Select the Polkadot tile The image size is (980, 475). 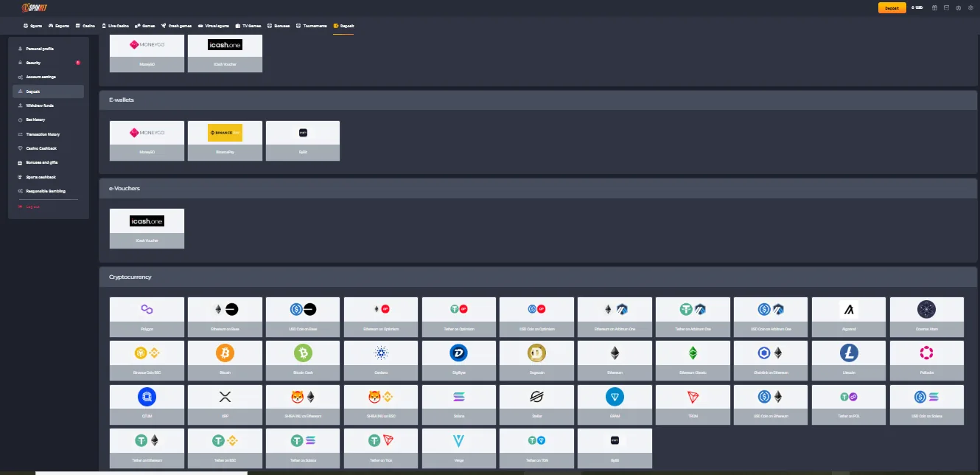(x=927, y=361)
